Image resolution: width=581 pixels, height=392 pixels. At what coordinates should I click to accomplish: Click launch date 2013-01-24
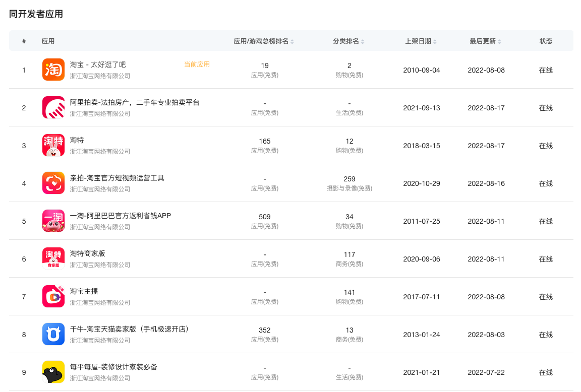tap(422, 334)
